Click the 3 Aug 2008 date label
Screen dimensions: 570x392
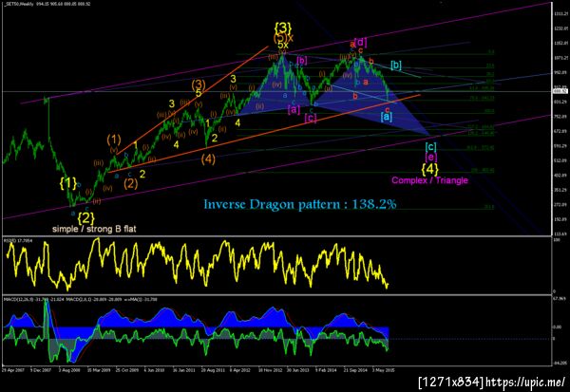tap(69, 370)
